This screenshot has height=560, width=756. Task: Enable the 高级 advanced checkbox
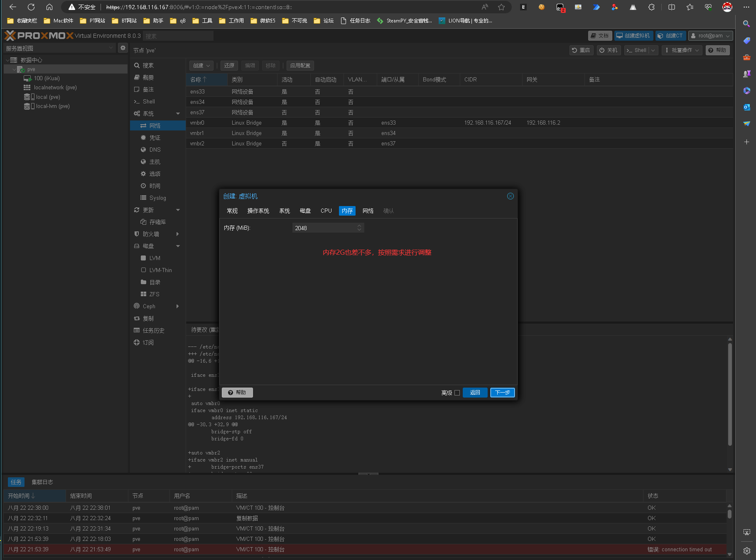[457, 393]
